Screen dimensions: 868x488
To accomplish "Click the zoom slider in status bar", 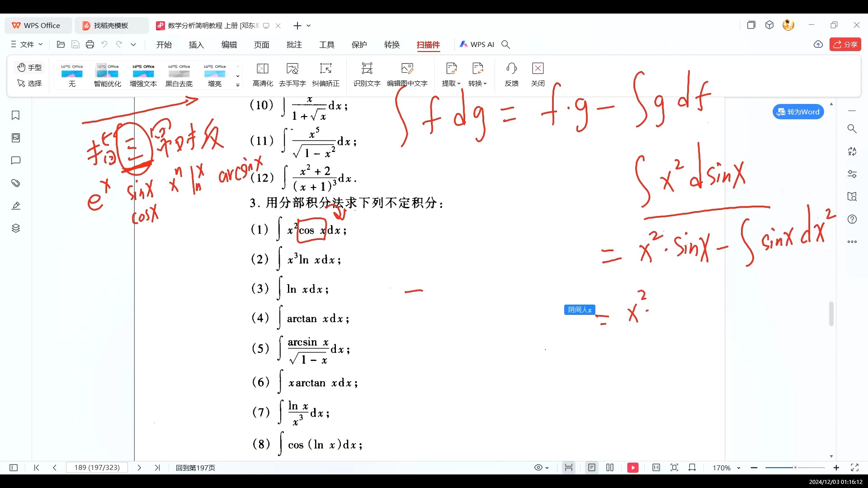I will [795, 468].
